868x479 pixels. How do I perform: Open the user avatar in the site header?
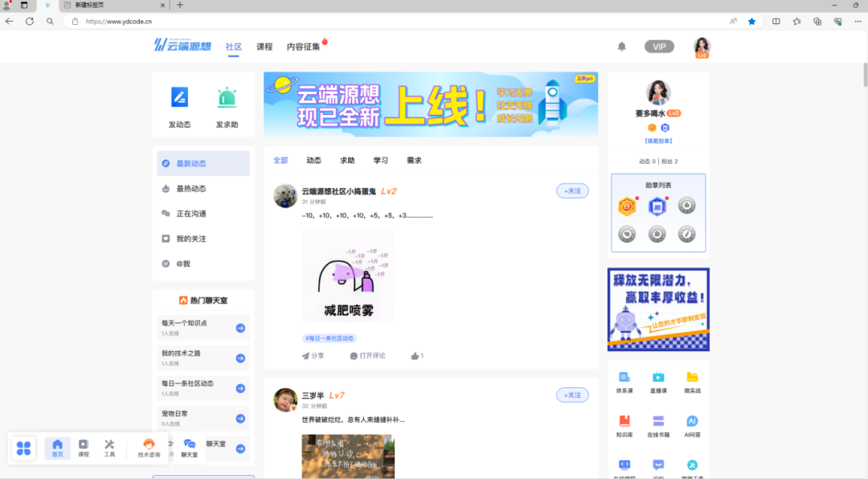point(702,47)
